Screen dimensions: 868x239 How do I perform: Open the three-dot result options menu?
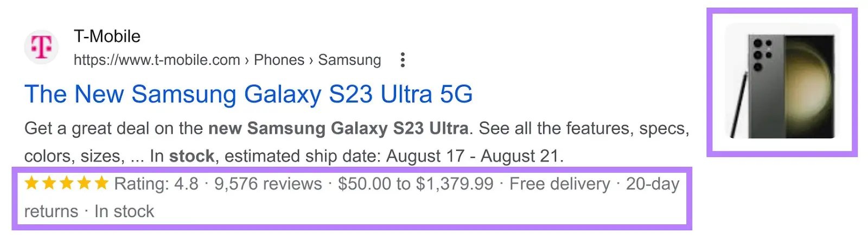[402, 60]
